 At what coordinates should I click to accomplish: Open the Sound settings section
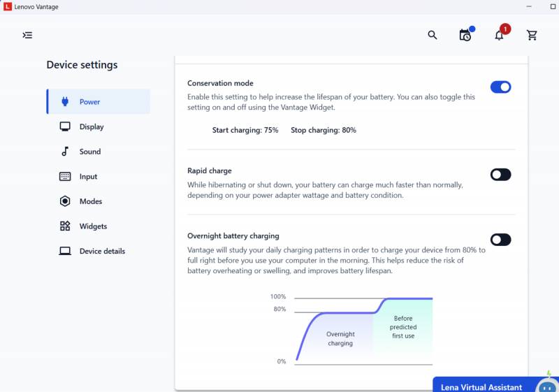(x=99, y=152)
